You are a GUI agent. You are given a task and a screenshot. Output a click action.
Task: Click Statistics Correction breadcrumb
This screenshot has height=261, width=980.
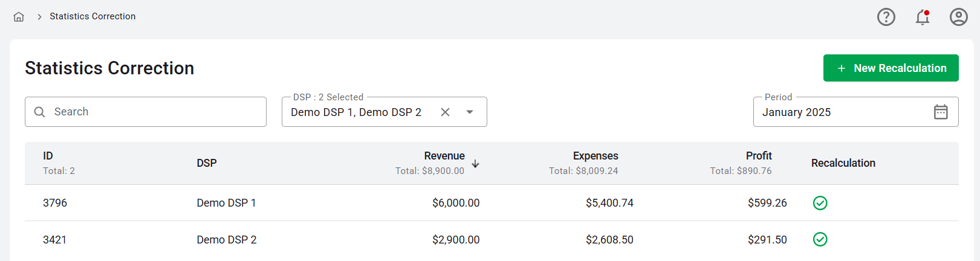pos(92,16)
